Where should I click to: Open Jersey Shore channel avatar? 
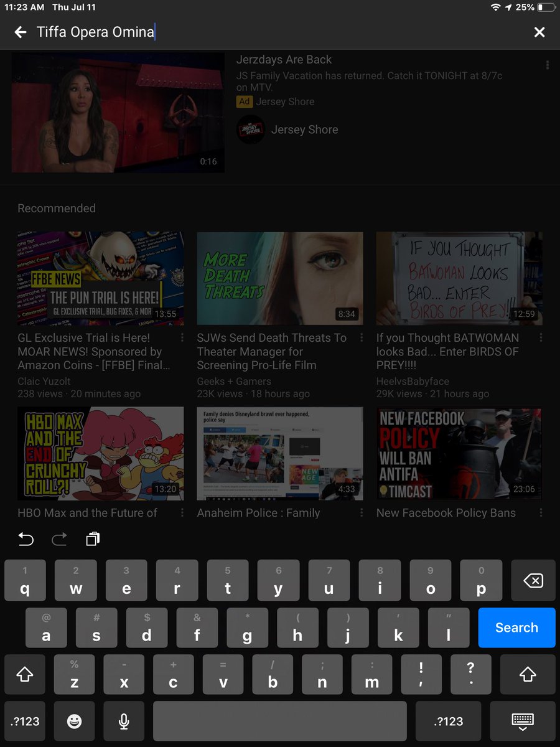coord(251,129)
